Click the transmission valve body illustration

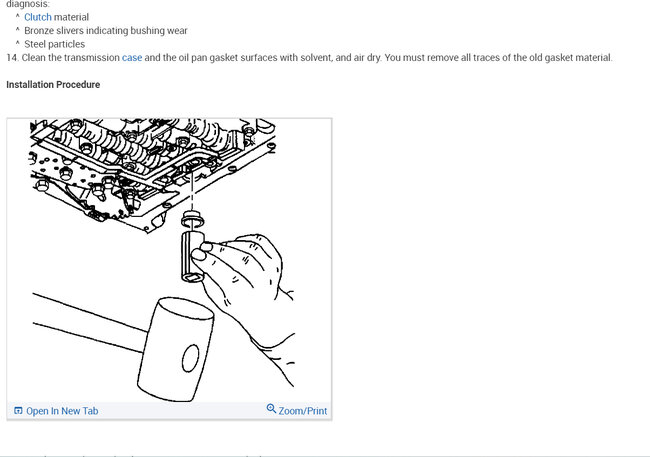pyautogui.click(x=149, y=170)
